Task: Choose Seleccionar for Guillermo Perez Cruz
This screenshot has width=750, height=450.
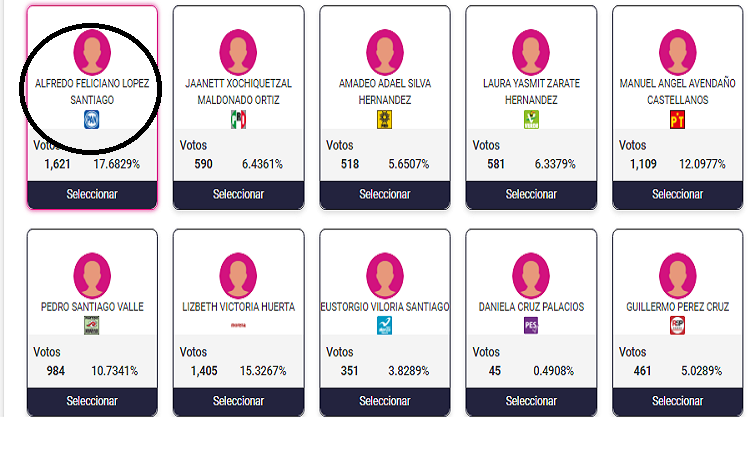Action: (677, 401)
